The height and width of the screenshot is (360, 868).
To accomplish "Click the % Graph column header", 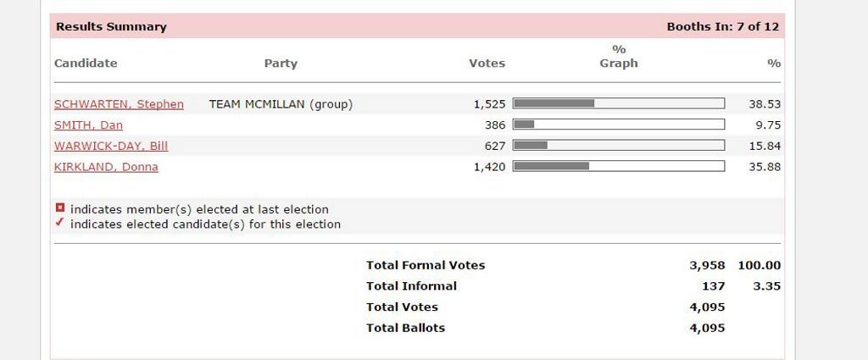I will click(x=619, y=57).
